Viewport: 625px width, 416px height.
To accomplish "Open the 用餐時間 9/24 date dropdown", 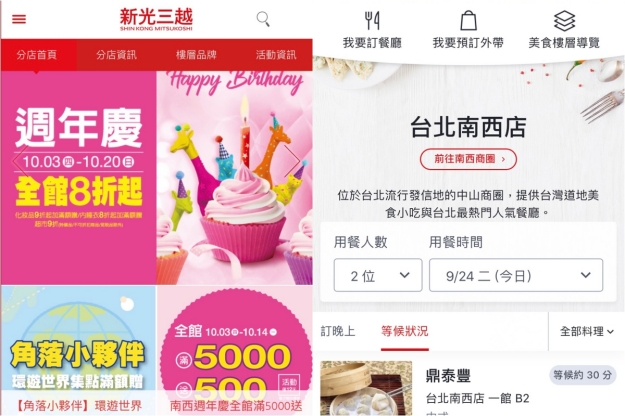I will pyautogui.click(x=516, y=275).
